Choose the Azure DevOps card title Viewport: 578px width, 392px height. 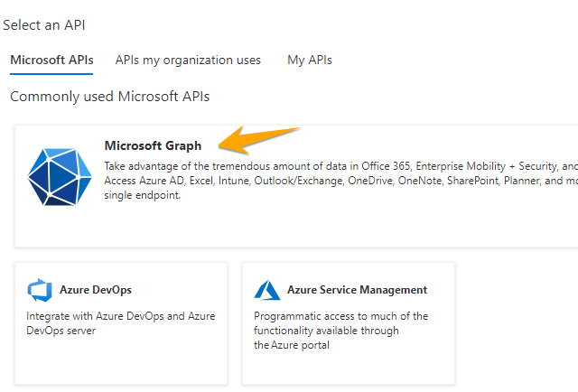(x=96, y=290)
